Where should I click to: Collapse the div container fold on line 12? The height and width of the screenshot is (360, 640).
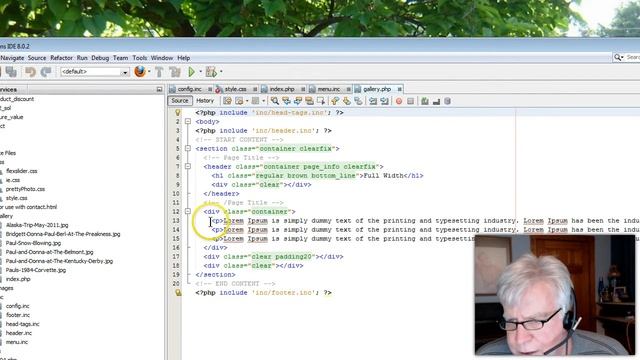pyautogui.click(x=188, y=211)
